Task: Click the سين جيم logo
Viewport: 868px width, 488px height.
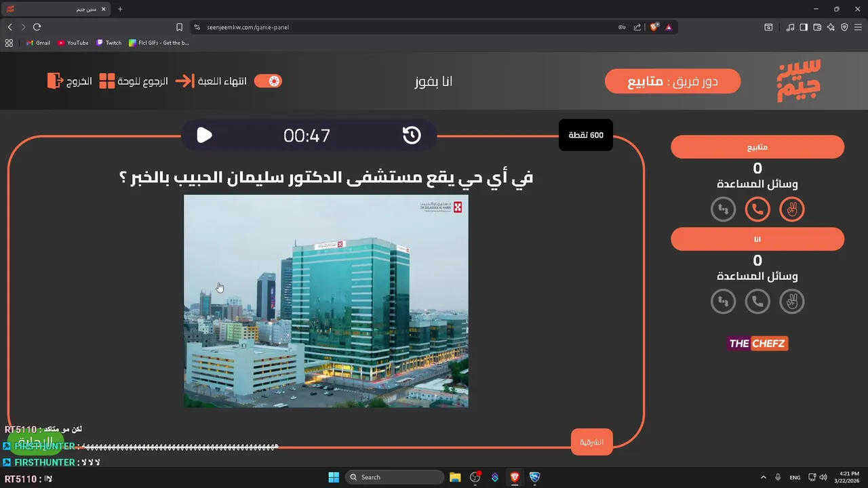Action: coord(799,81)
